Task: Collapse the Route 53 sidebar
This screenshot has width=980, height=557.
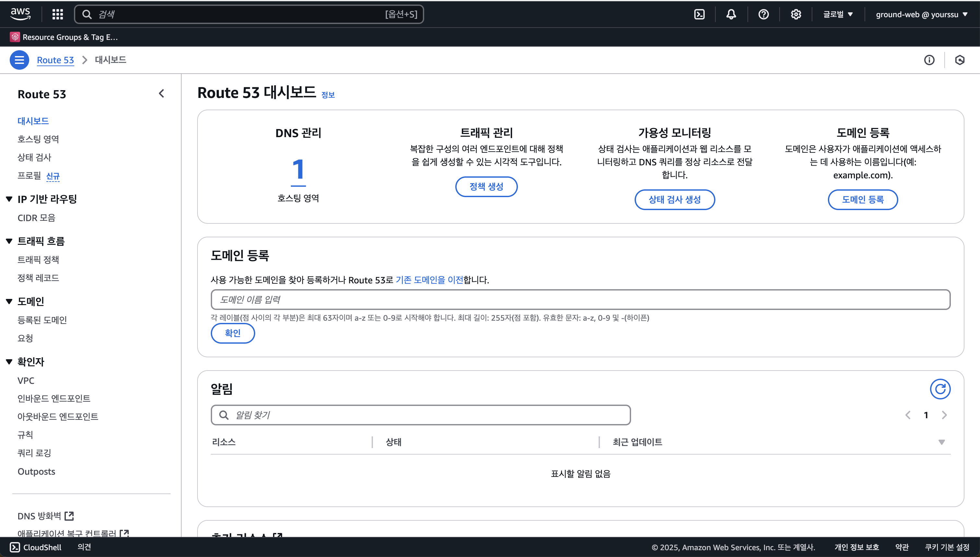Action: [161, 94]
